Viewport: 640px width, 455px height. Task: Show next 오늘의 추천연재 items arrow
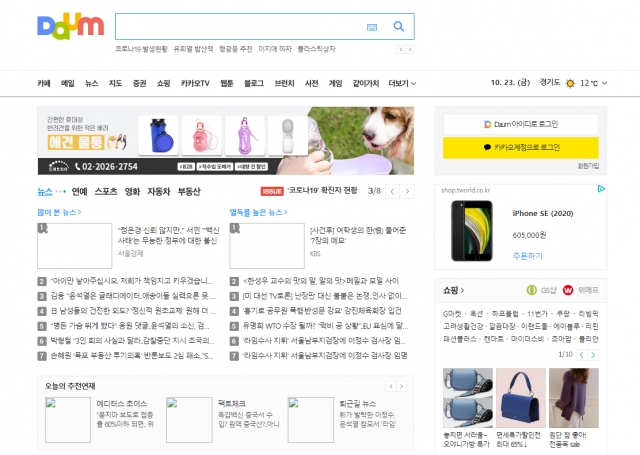click(402, 386)
